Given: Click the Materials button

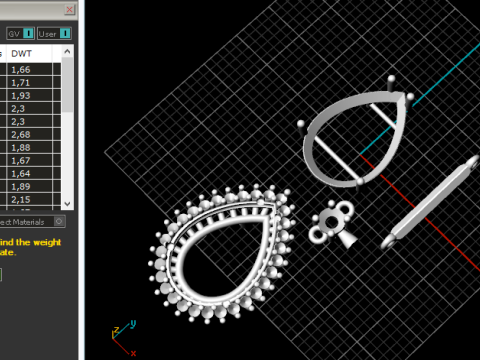Looking at the screenshot, I should 32,222.
